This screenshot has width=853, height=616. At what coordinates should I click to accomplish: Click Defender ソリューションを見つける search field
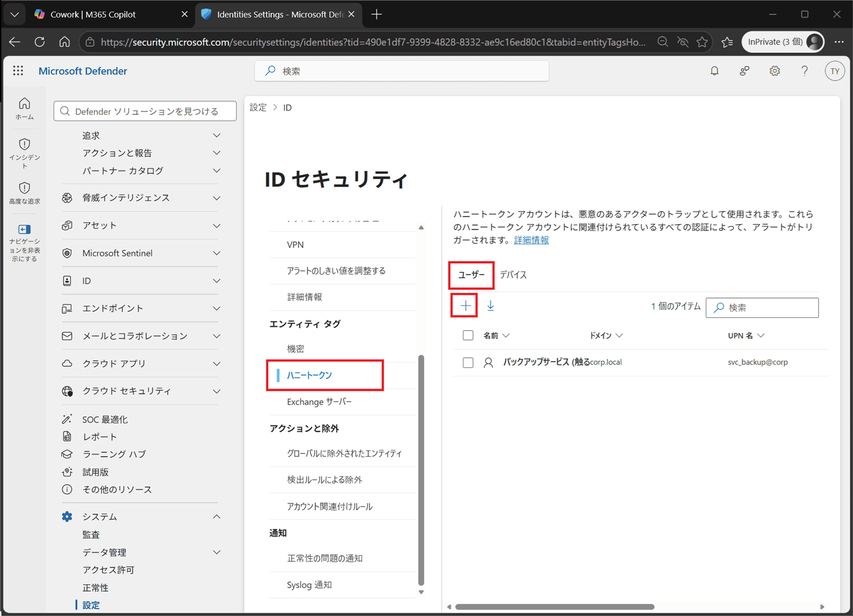coord(145,111)
